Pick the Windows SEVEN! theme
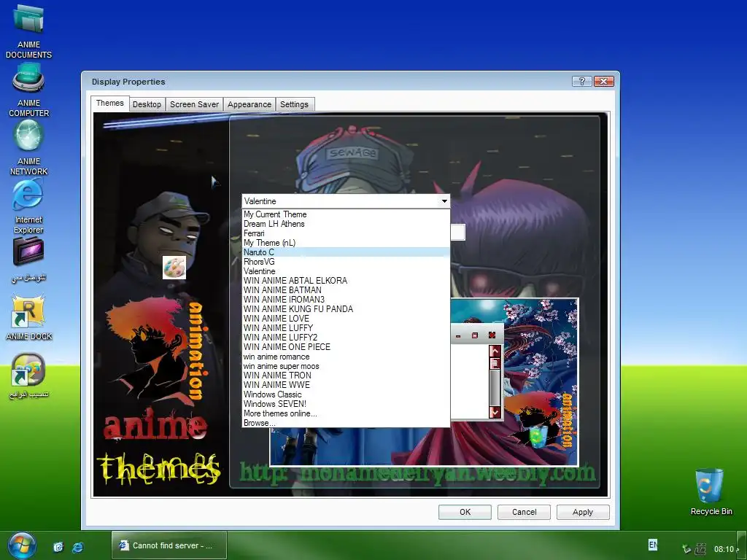Screen dimensions: 747x560 pos(346,404)
